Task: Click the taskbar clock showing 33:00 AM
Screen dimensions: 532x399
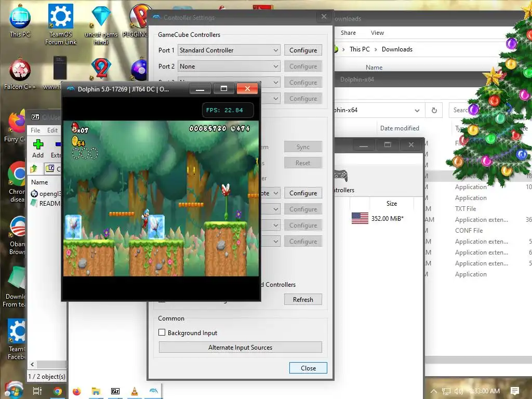Action: 485,391
